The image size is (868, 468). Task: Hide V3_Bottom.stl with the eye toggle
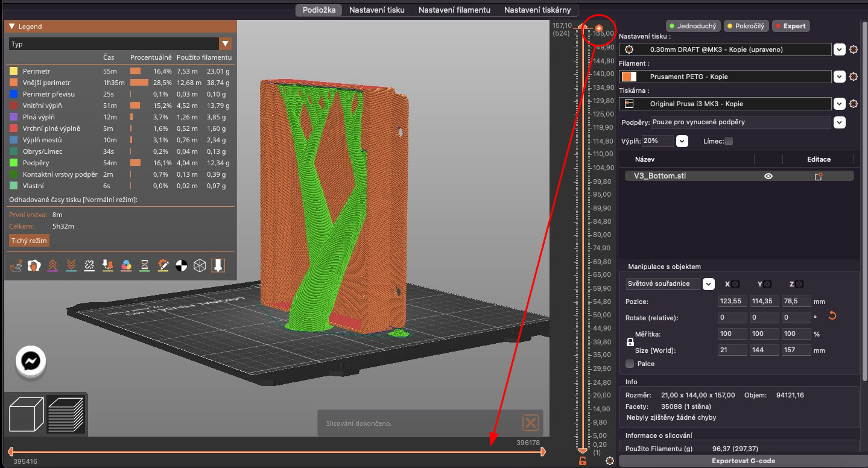click(x=768, y=176)
